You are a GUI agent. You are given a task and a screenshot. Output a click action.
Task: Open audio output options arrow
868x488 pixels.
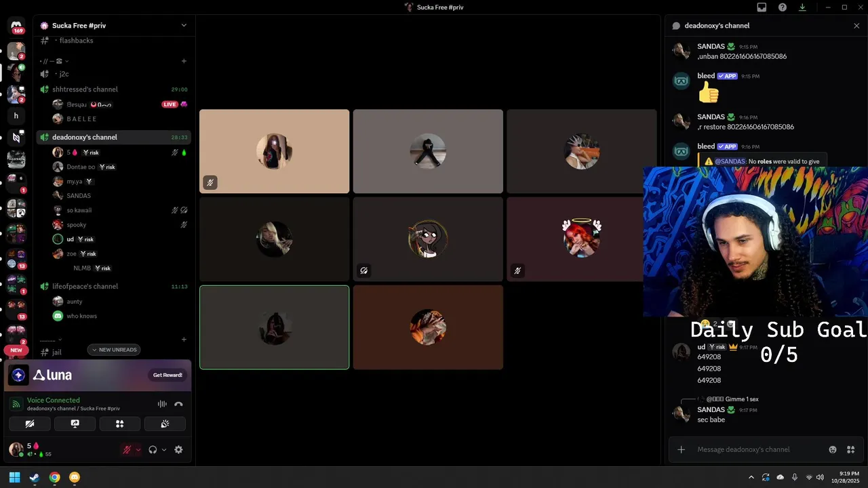[x=164, y=450]
